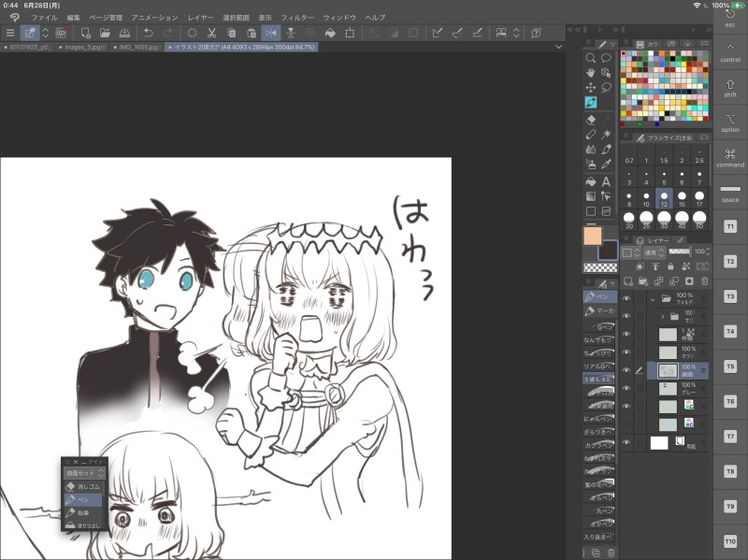The width and height of the screenshot is (748, 560).
Task: Open the ファイル menu
Action: (x=44, y=18)
